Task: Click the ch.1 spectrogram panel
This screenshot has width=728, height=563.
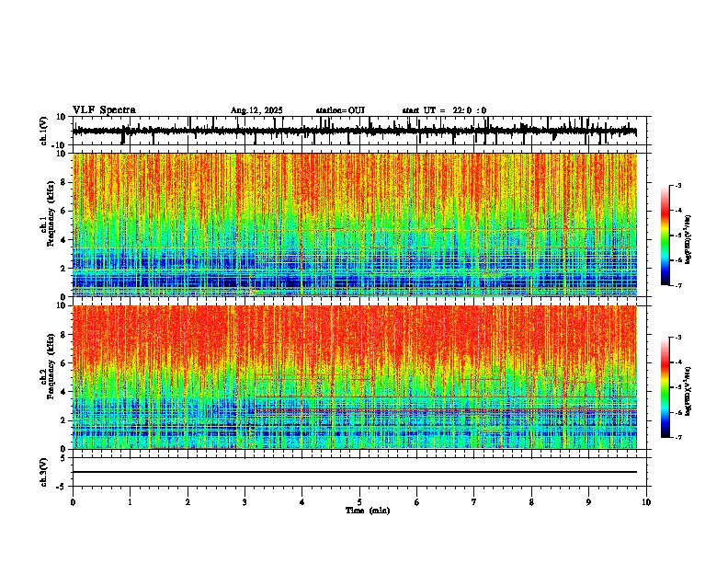Action: pos(355,224)
